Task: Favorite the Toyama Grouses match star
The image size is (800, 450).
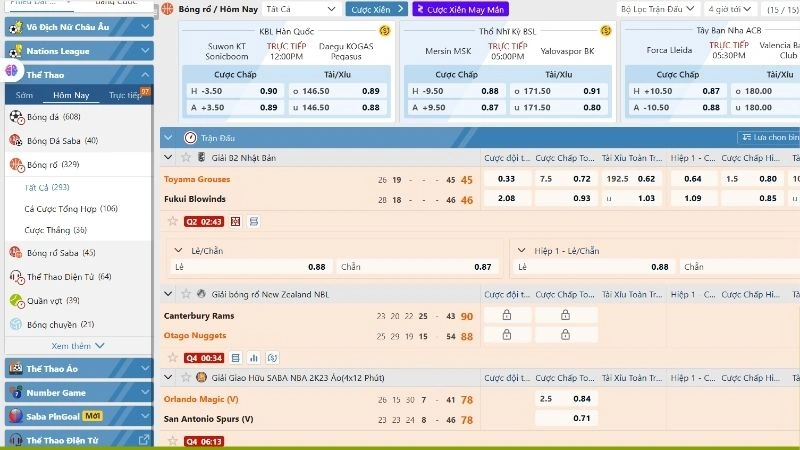Action: [172, 221]
